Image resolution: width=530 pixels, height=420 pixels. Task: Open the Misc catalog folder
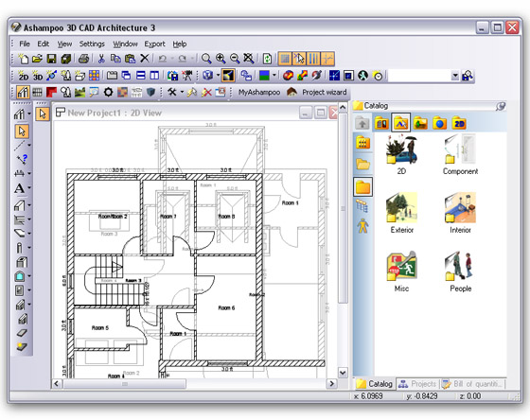point(401,271)
